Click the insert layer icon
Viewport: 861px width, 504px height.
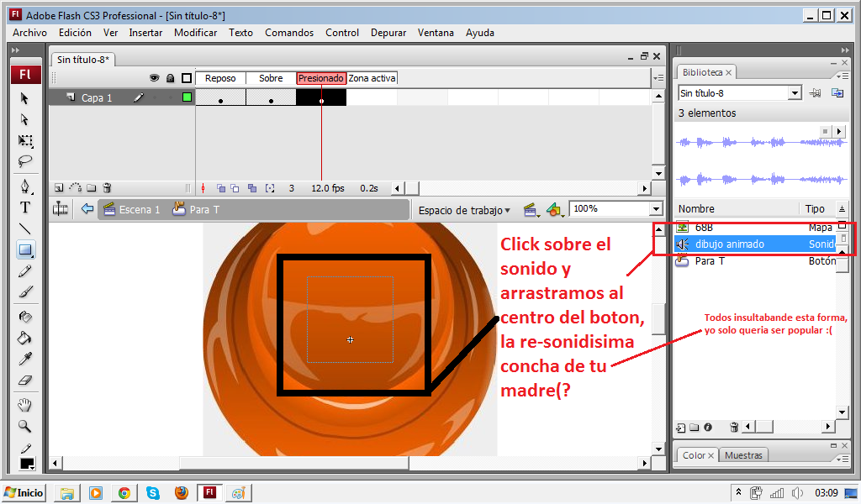(59, 188)
